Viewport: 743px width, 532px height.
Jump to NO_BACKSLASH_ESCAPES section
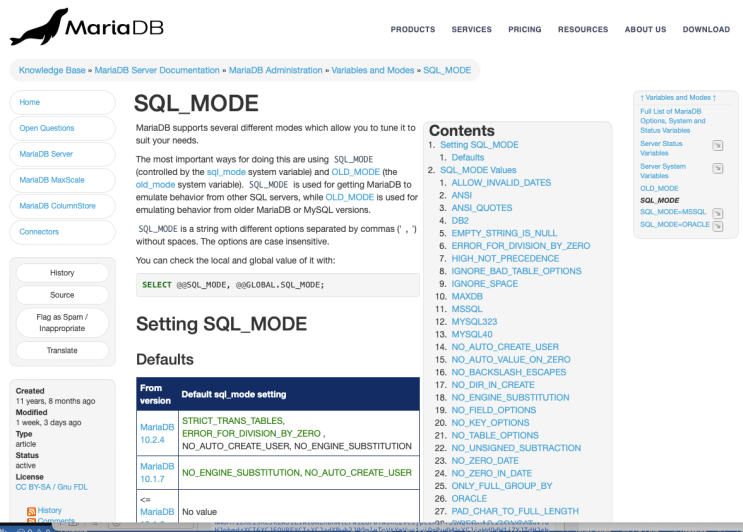point(508,372)
